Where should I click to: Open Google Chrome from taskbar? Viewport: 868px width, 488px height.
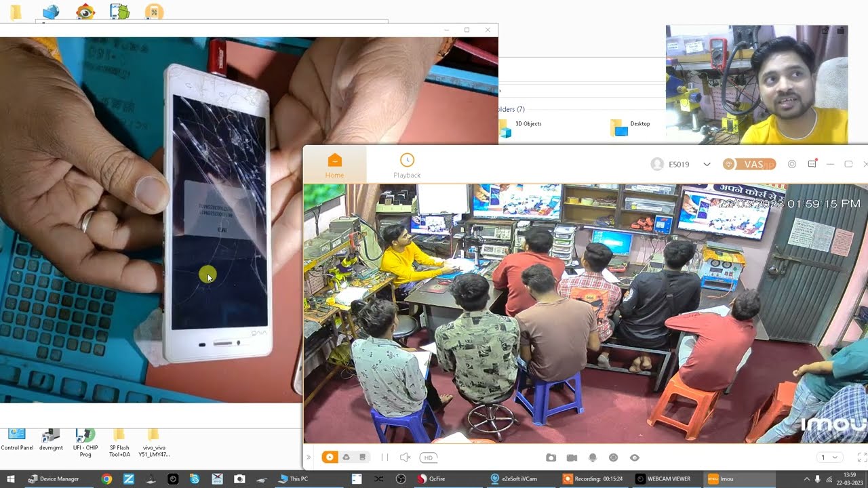(106, 479)
